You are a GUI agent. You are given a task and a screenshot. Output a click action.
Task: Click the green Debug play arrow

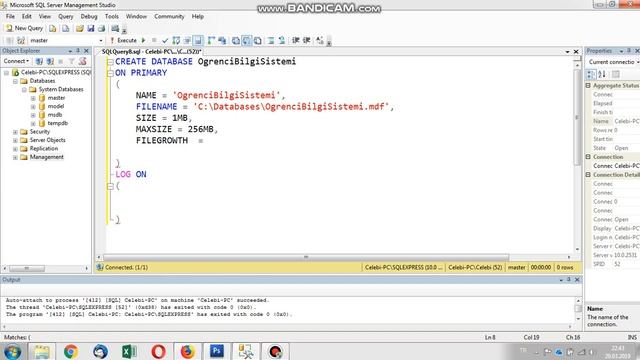tap(143, 40)
